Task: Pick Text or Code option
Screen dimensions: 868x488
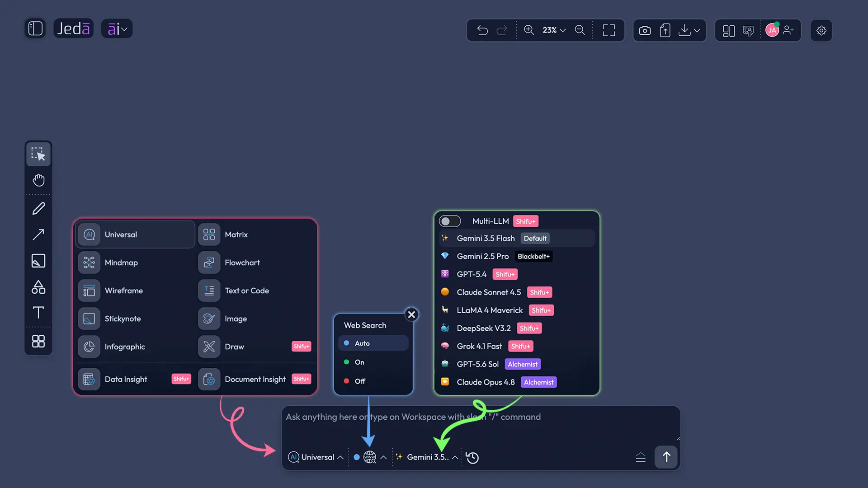Action: point(255,291)
